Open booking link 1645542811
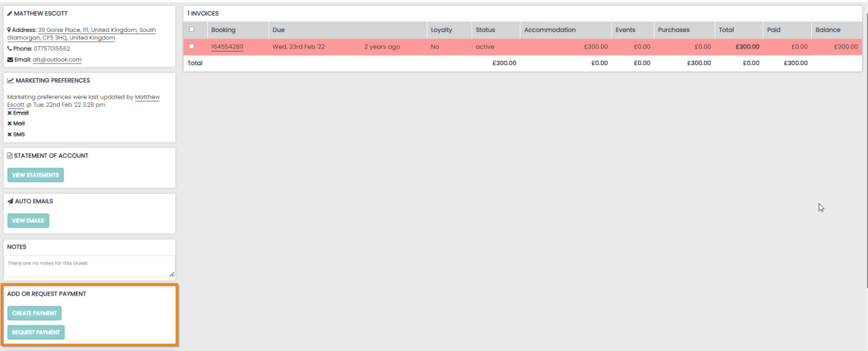This screenshot has height=351, width=868. [227, 47]
